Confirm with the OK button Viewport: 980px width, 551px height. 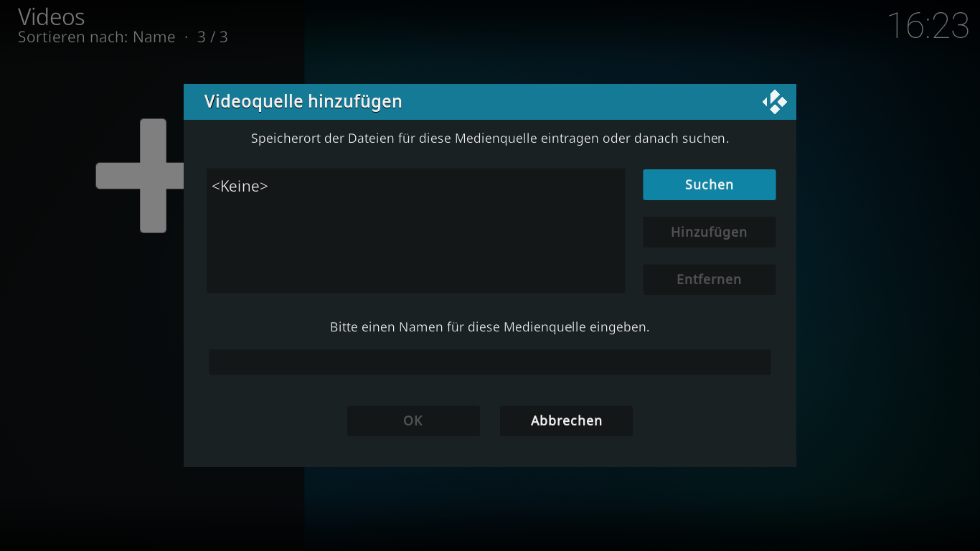[x=413, y=420]
